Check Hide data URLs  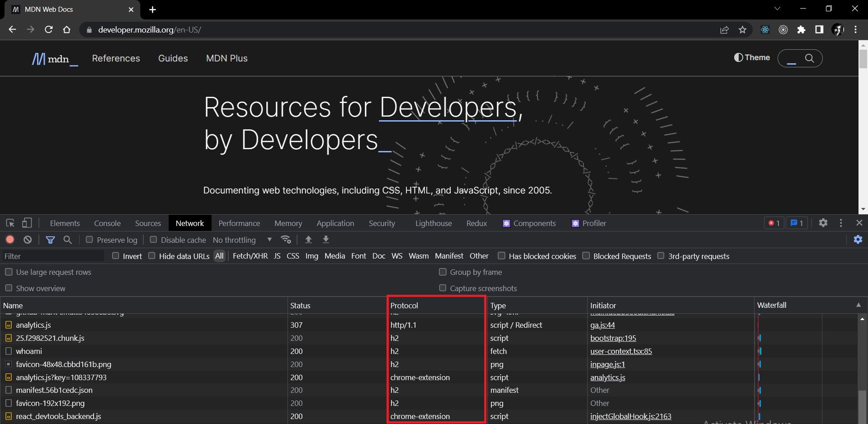pos(152,256)
